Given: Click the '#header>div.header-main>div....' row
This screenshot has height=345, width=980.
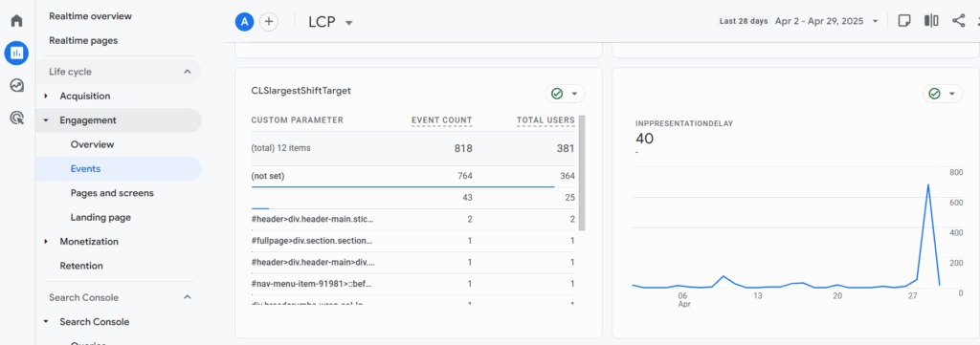Looking at the screenshot, I should (413, 263).
